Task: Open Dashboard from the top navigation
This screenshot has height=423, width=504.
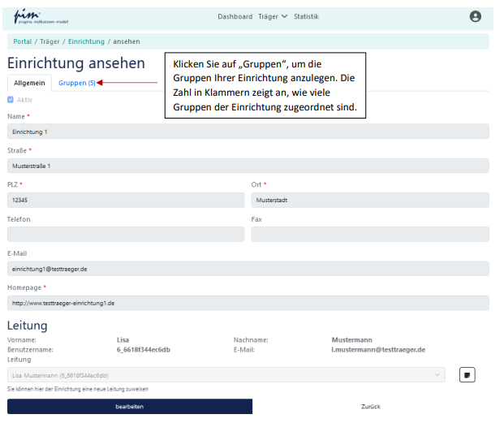Action: tap(235, 16)
